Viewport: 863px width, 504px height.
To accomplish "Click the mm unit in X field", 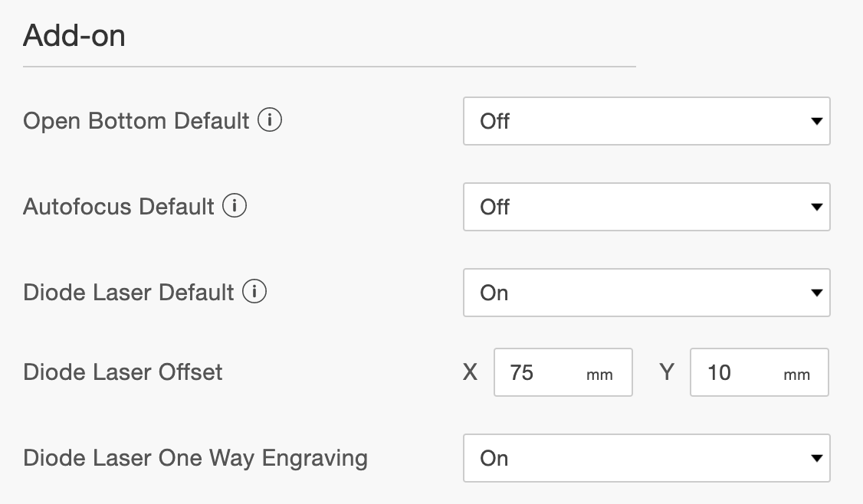I will pos(599,375).
